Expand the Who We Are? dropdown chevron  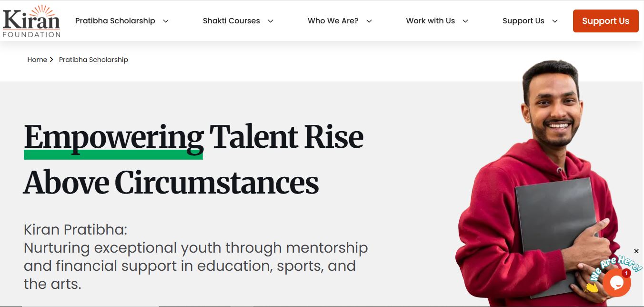tap(369, 21)
